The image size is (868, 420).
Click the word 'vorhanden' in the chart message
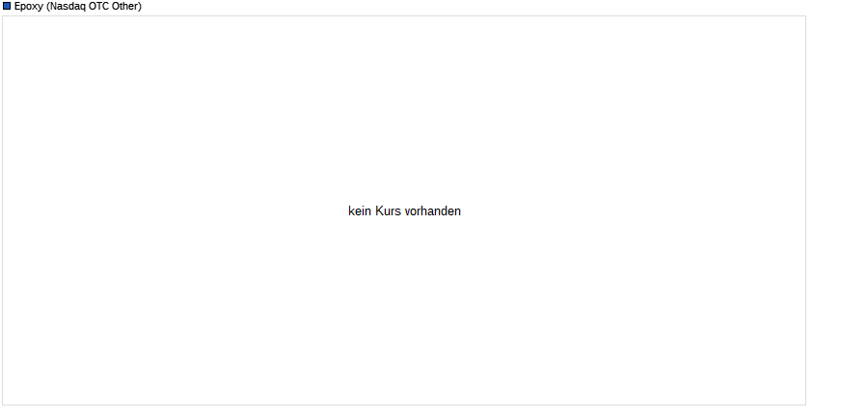tap(433, 211)
